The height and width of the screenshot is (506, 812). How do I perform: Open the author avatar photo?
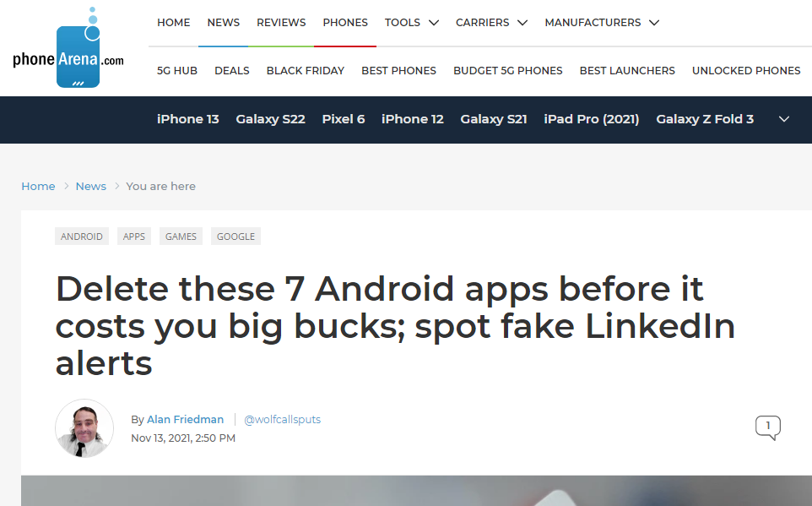point(84,428)
